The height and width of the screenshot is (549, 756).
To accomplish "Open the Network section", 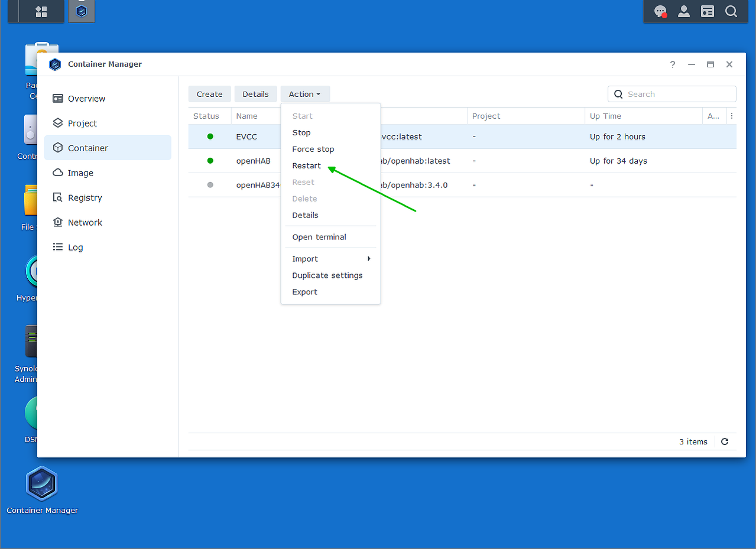I will click(x=108, y=223).
